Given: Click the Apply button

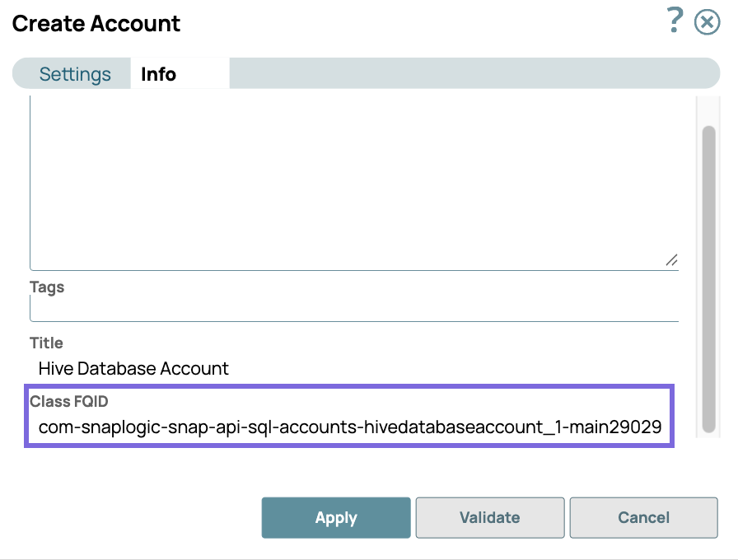Looking at the screenshot, I should (x=335, y=517).
